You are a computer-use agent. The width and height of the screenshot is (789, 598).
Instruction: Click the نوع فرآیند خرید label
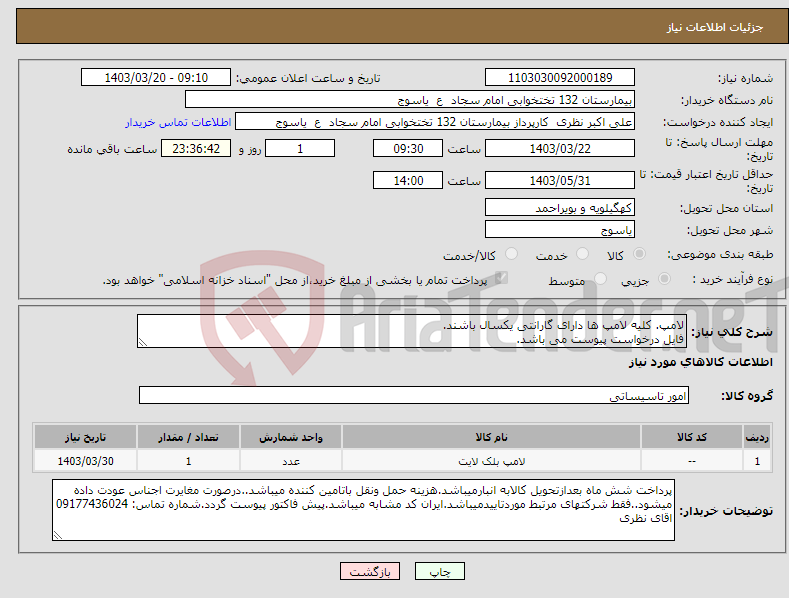coord(733,279)
